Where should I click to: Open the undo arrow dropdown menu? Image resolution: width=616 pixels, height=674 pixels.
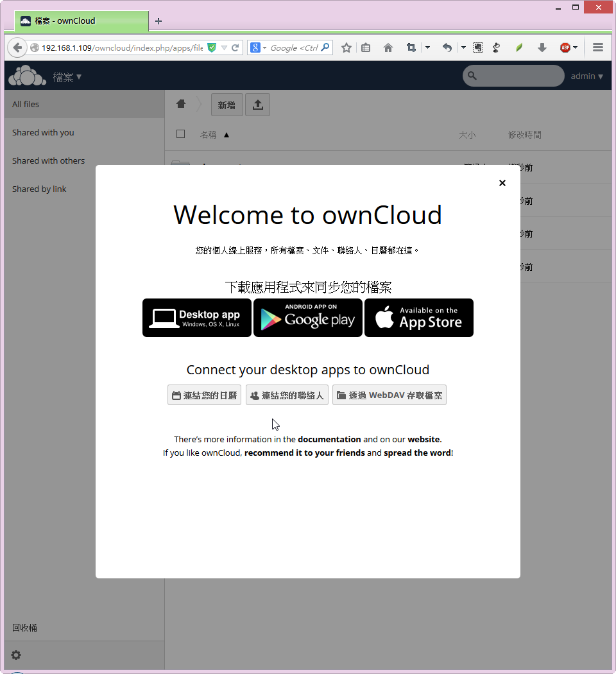(x=463, y=48)
